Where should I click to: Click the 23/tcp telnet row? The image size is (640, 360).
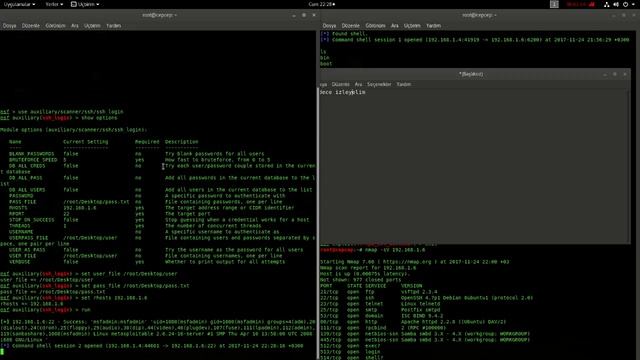pos(380,304)
